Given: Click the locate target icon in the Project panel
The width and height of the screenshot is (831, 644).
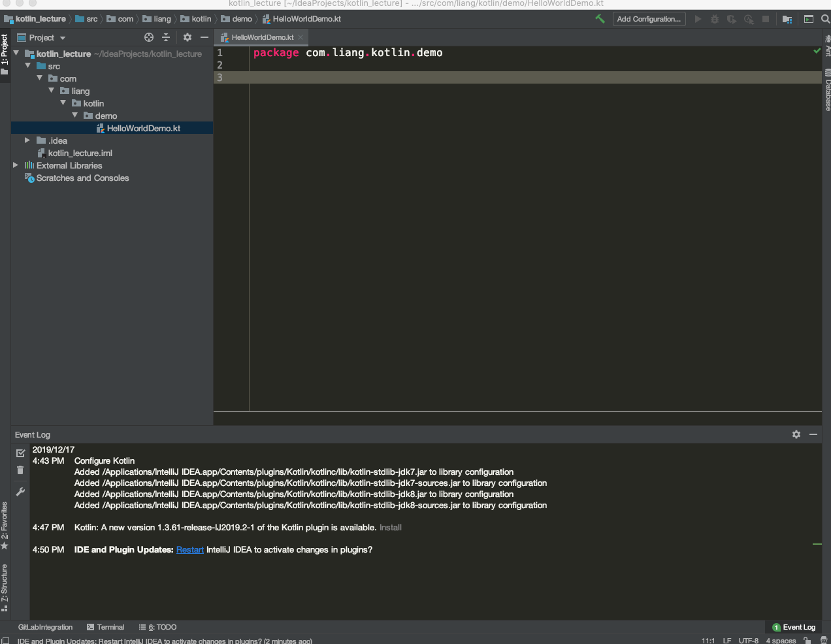Looking at the screenshot, I should (x=149, y=37).
